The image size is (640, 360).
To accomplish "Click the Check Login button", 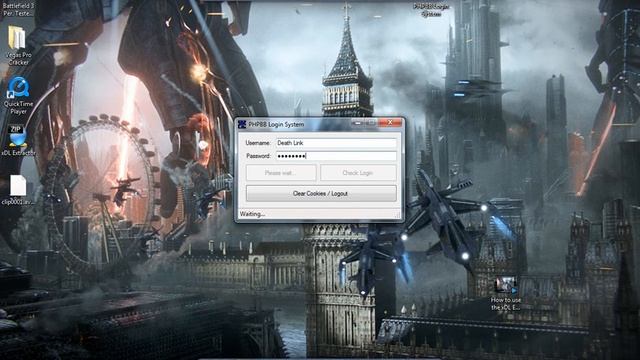I will click(358, 173).
